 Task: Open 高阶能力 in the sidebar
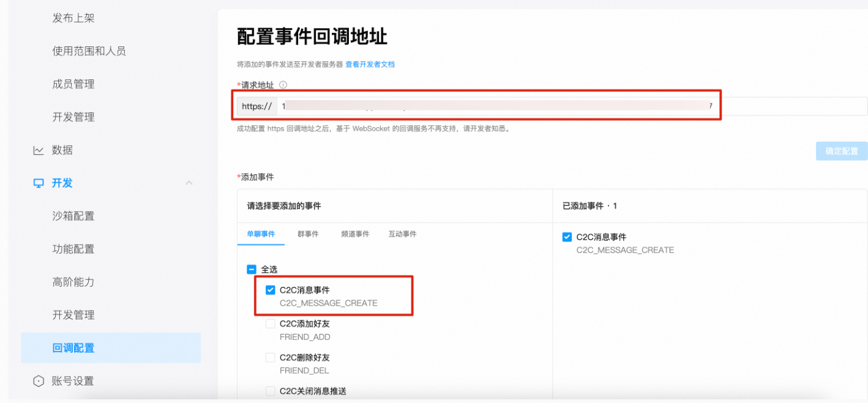click(73, 282)
